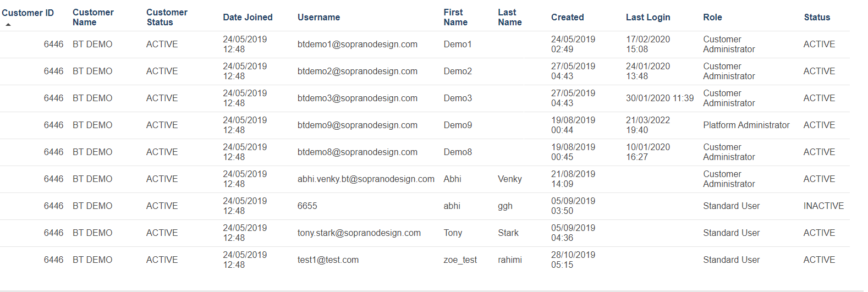Click the First Name column header

(455, 17)
